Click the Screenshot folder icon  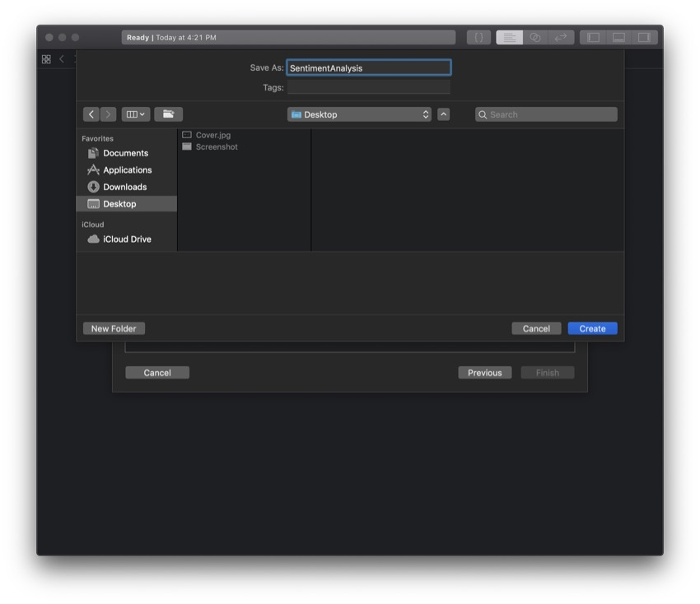(187, 146)
